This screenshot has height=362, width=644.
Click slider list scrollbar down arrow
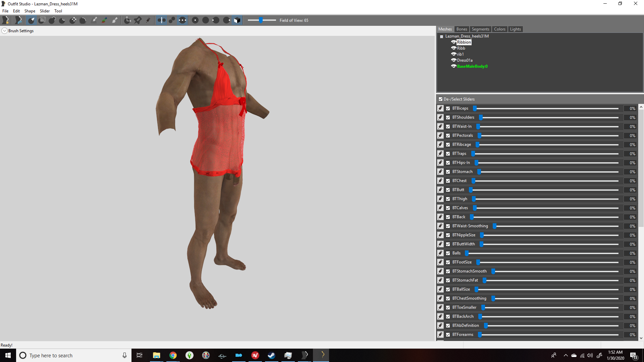click(x=641, y=338)
